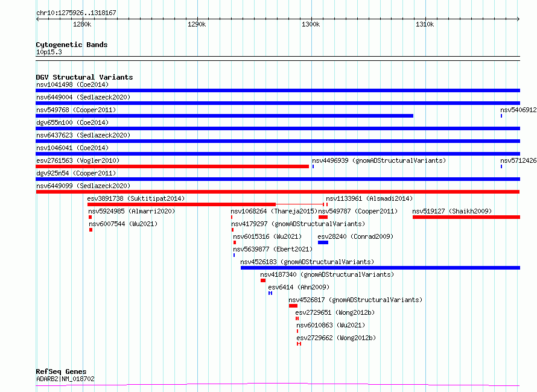Screen dimensions: 537x392
Task: Click the 10p15.3 cytogenetic band label
Action: 49,52
